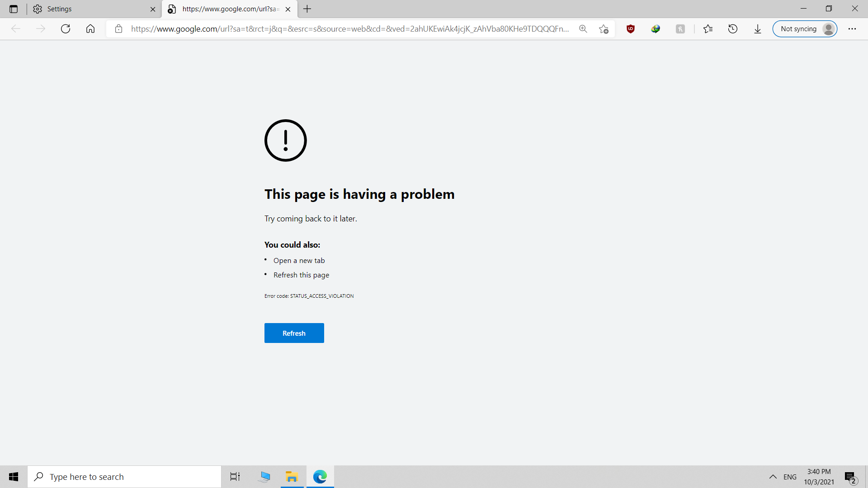Screen dimensions: 868x488
Task: Open the Favorites list icon
Action: click(708, 29)
